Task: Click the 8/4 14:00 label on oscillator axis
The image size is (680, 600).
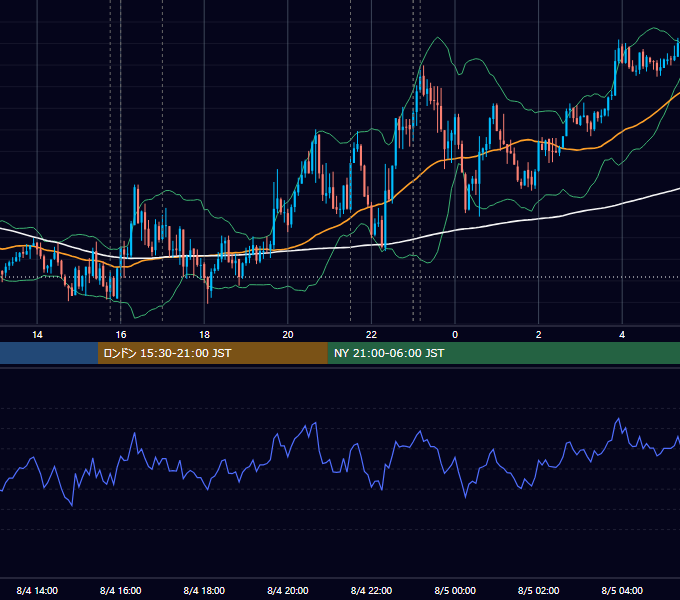Action: [37, 591]
